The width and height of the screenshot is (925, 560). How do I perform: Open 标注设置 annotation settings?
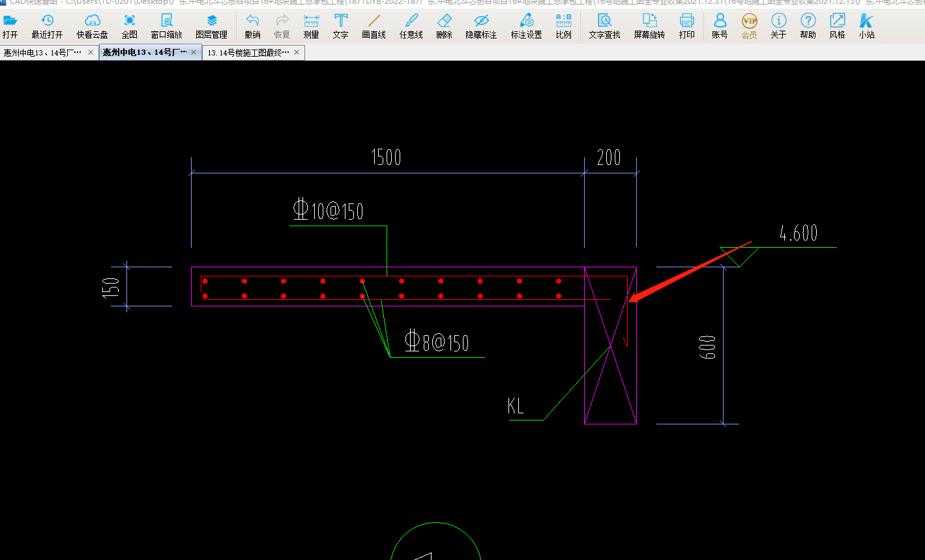pos(526,27)
